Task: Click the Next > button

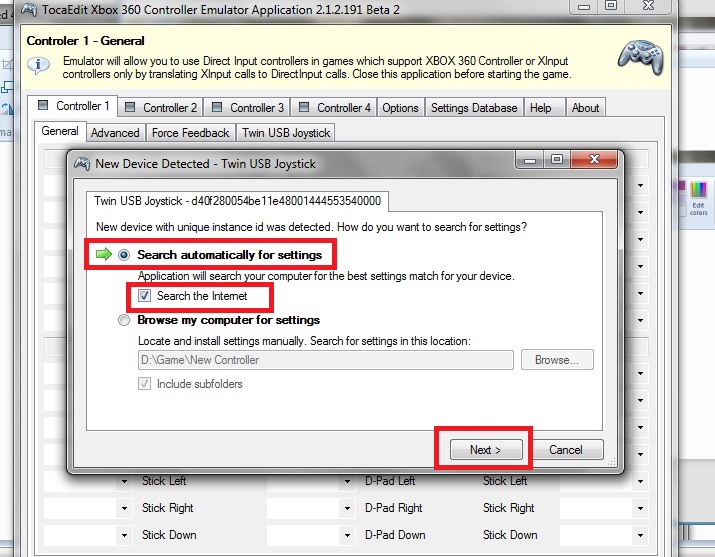Action: tap(486, 449)
